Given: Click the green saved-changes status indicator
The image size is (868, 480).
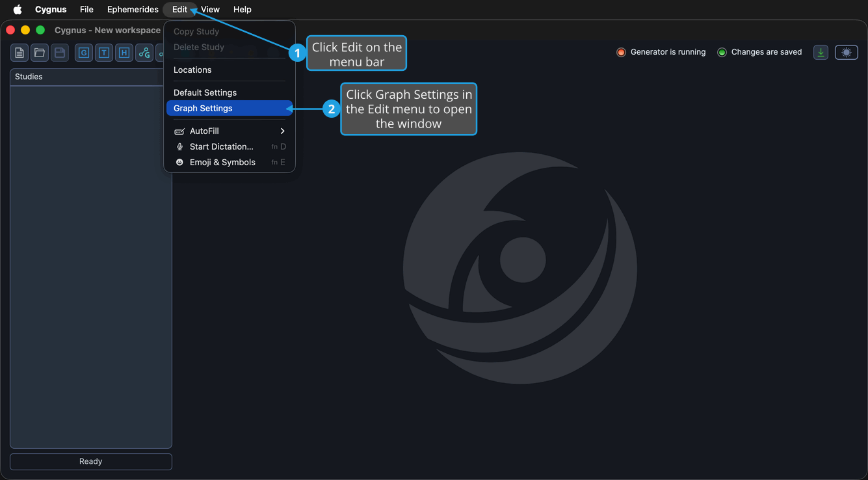Looking at the screenshot, I should [x=722, y=52].
